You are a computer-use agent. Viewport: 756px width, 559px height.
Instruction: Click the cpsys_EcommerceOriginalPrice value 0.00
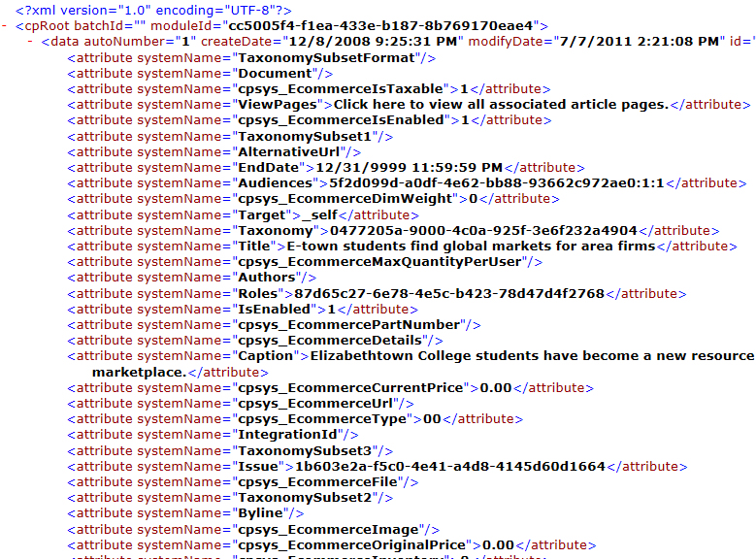click(499, 544)
